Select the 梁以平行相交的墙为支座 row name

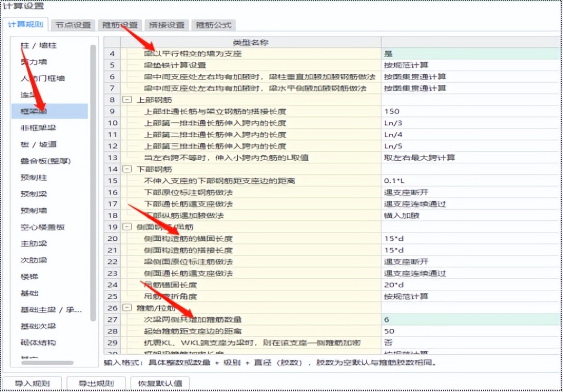coord(192,54)
